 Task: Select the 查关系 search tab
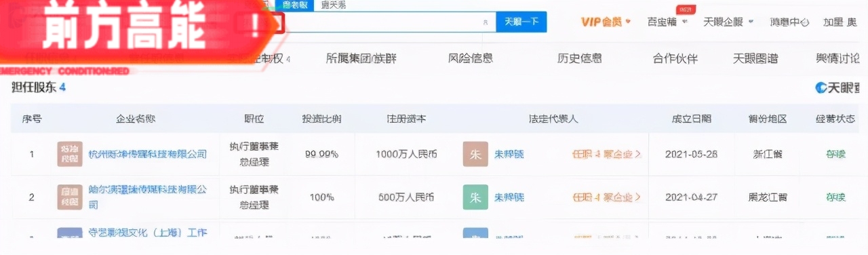334,5
